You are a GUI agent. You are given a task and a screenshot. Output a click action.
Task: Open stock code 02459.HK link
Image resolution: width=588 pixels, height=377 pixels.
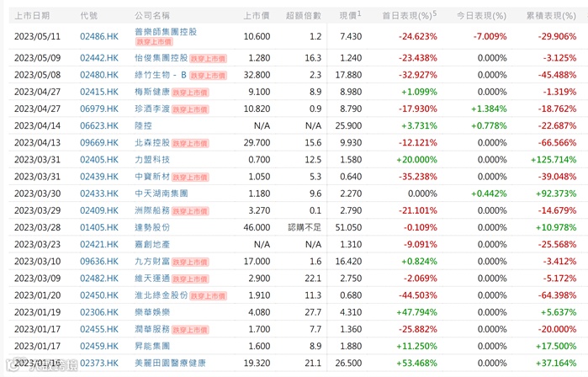click(99, 346)
